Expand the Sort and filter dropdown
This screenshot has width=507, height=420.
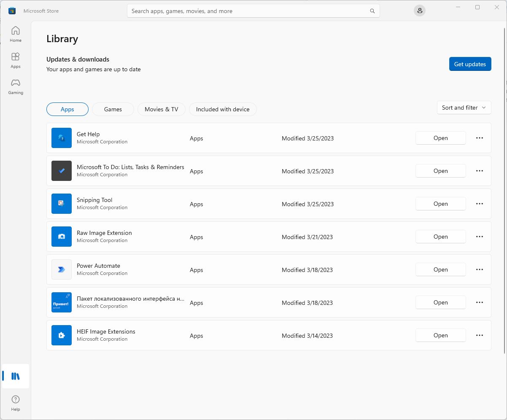[464, 108]
